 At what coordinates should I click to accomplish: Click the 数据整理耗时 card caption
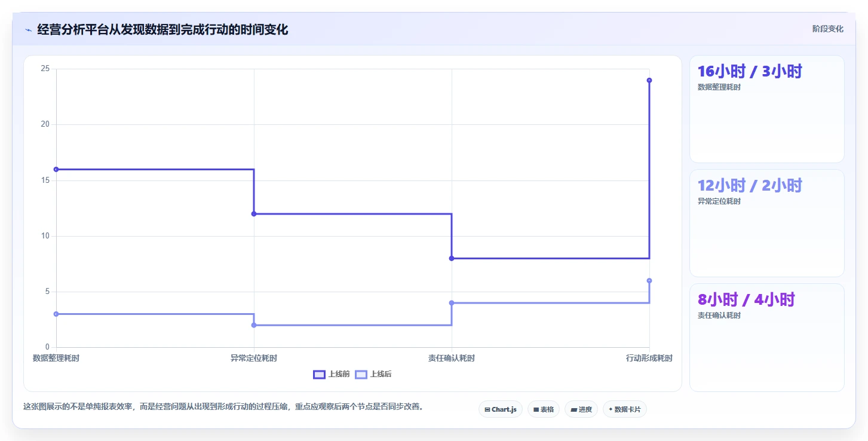[x=719, y=87]
